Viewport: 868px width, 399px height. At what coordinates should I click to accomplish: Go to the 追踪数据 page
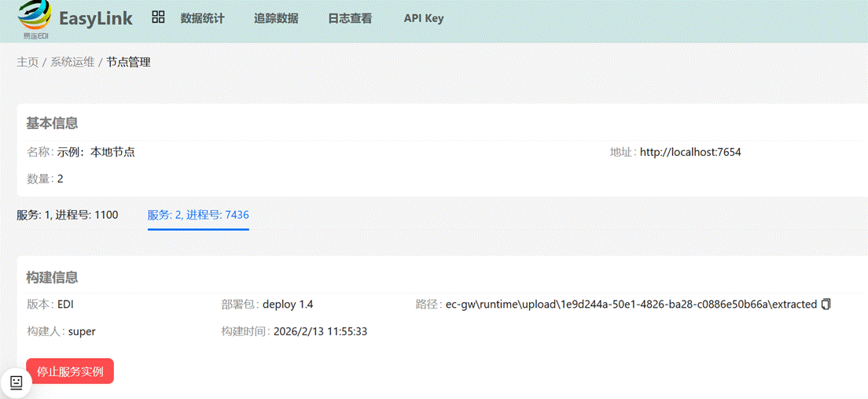coord(276,18)
